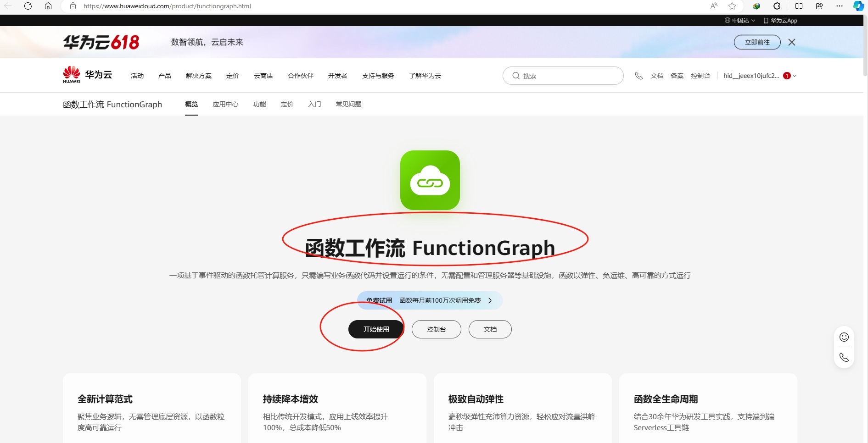Close the 华为云618 promotional banner
868x443 pixels.
point(792,42)
